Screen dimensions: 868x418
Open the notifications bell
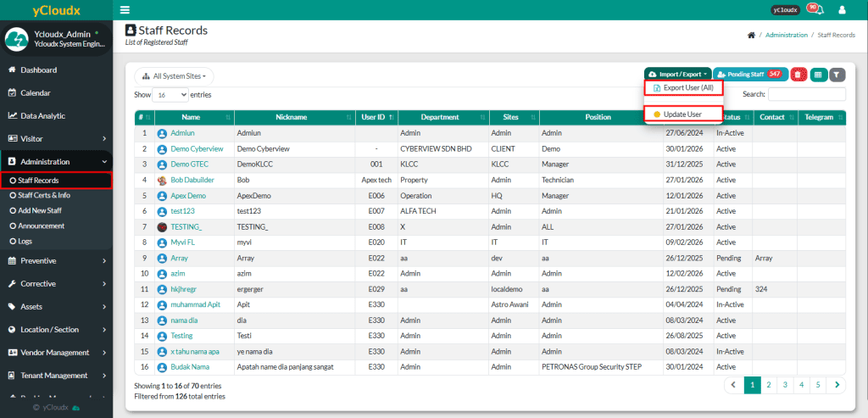click(x=813, y=9)
